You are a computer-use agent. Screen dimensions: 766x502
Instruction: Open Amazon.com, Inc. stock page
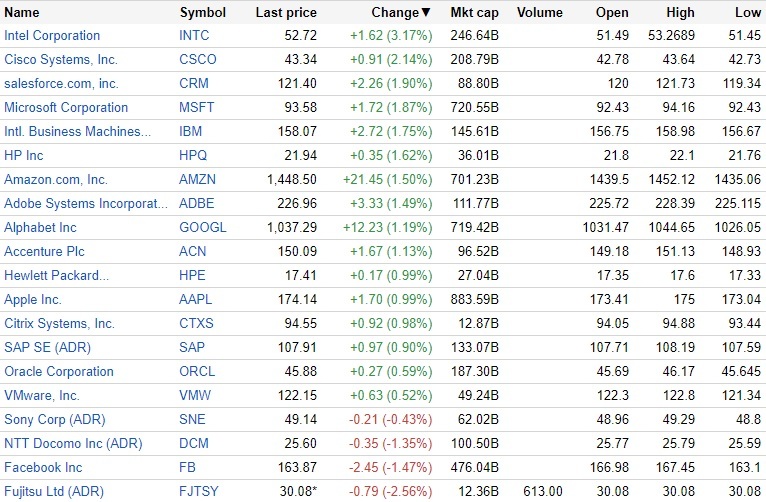pyautogui.click(x=56, y=180)
